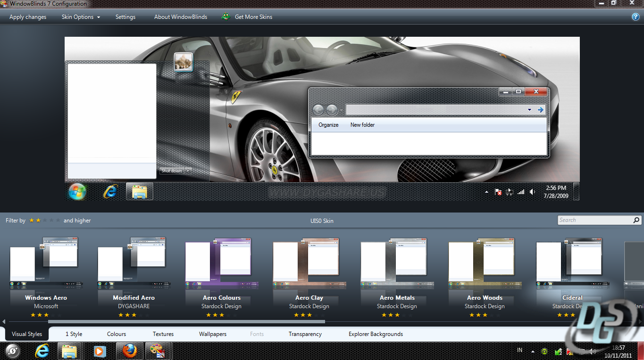
Task: Set the rating filter to one star
Action: point(32,220)
